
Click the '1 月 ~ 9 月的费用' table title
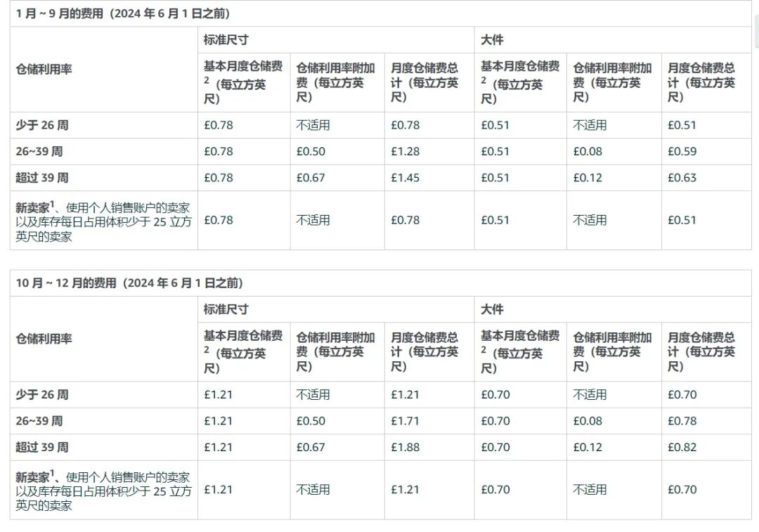point(122,13)
